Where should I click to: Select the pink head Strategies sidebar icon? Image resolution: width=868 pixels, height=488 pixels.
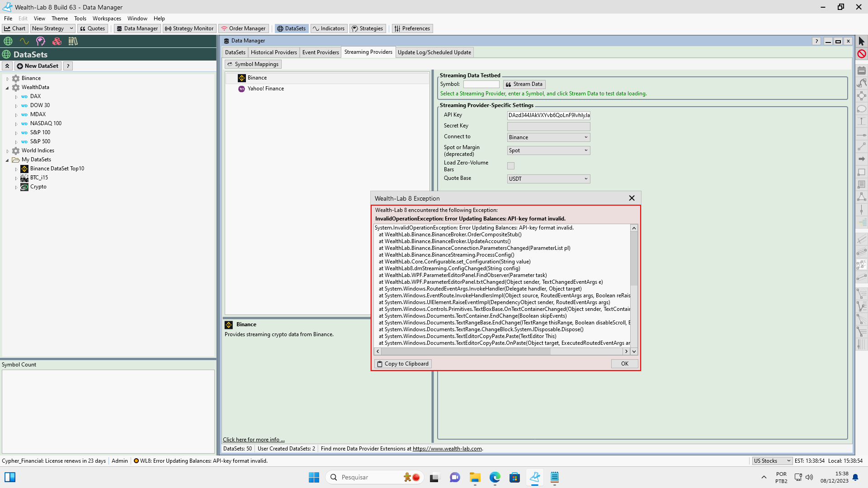(x=41, y=41)
